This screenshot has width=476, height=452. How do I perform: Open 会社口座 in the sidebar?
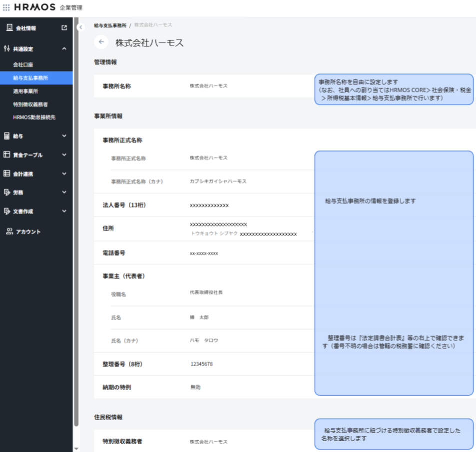(x=23, y=65)
